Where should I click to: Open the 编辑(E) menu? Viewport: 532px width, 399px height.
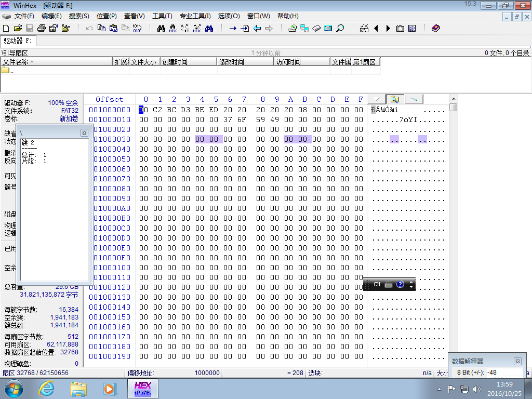coord(51,16)
